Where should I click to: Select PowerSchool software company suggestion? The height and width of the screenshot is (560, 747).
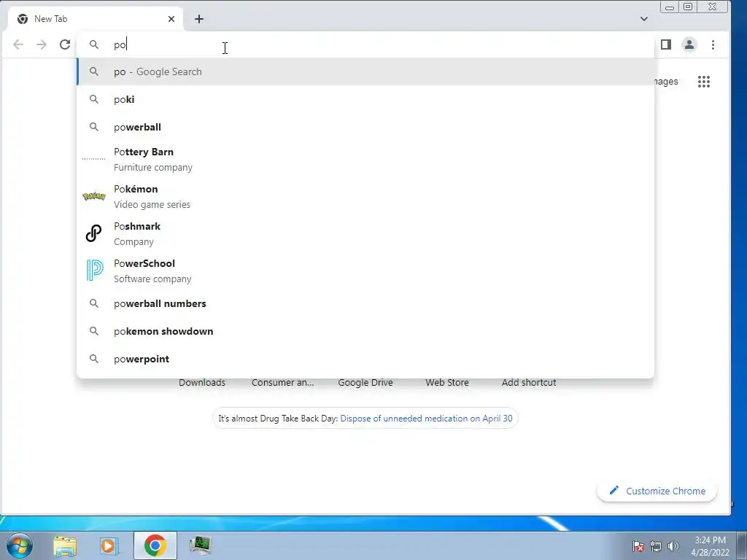365,271
